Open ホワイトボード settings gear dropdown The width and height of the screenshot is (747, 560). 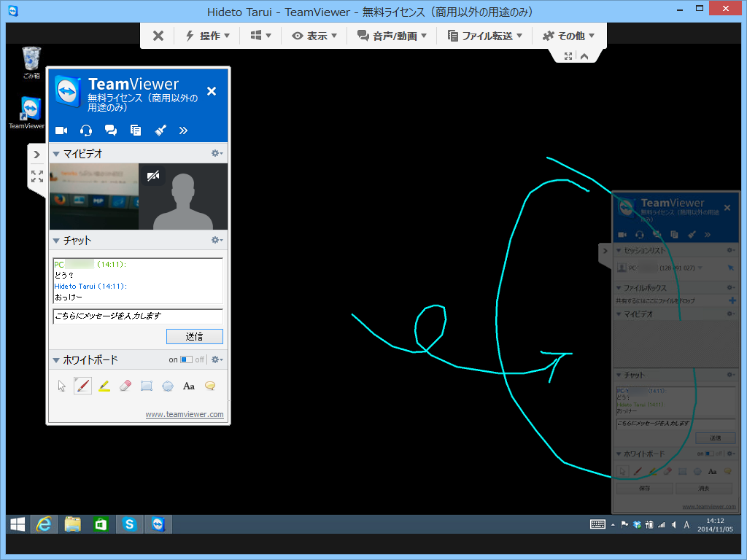(x=217, y=359)
